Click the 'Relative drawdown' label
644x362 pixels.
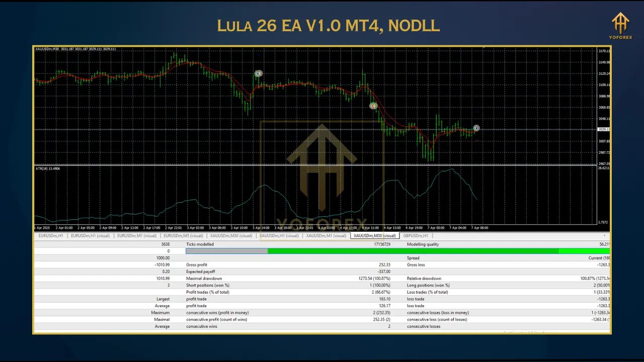pos(424,279)
